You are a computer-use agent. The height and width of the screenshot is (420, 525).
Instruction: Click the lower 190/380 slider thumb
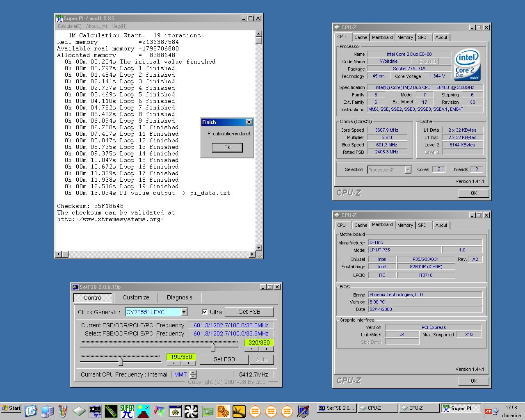[121, 361]
